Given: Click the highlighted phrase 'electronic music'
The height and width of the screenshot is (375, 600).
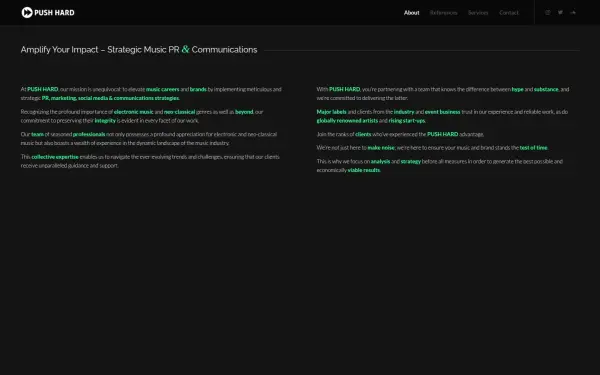Looking at the screenshot, I should [x=134, y=112].
